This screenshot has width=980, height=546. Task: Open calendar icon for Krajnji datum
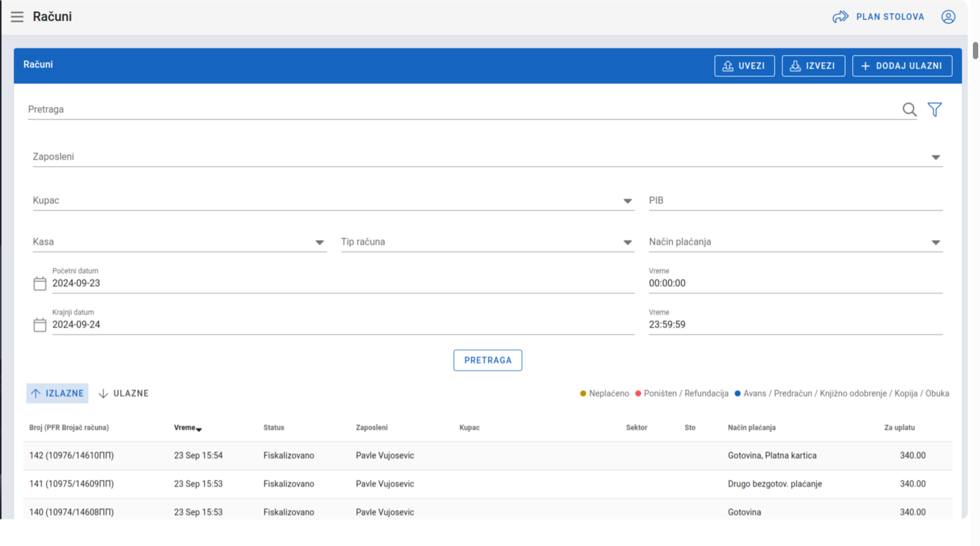point(40,325)
